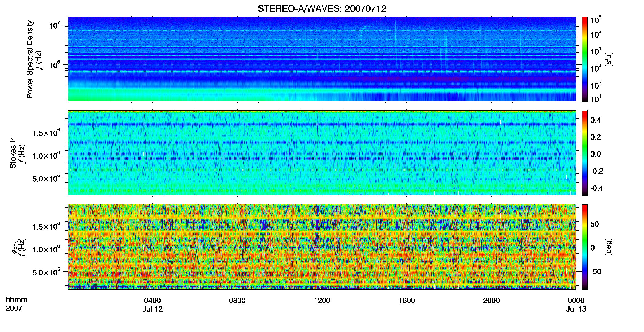Click the 10^4 value on sfu colorbar

point(596,51)
